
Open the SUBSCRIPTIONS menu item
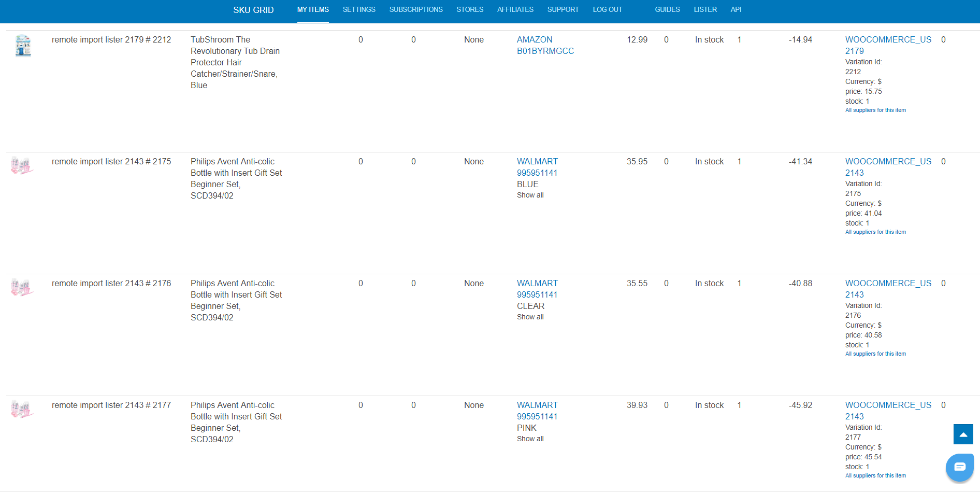(x=416, y=9)
